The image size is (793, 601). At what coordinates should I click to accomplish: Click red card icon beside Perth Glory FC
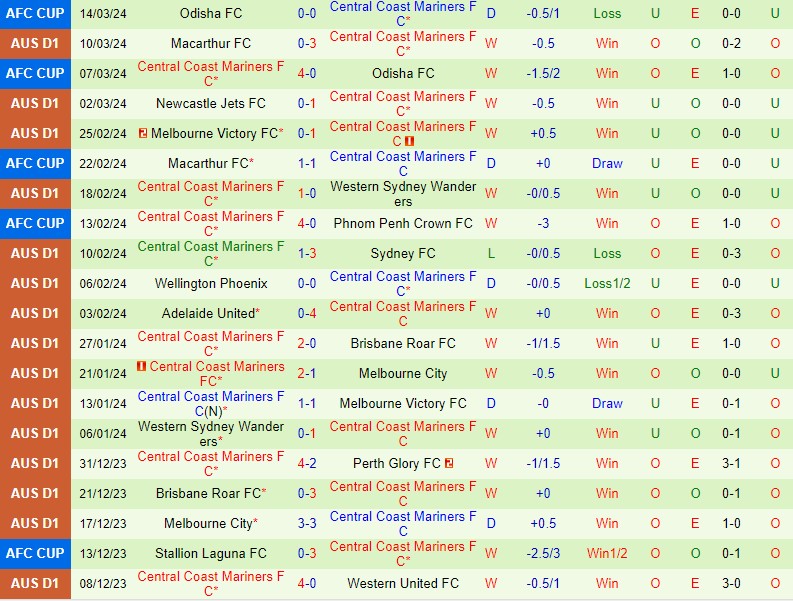(449, 463)
